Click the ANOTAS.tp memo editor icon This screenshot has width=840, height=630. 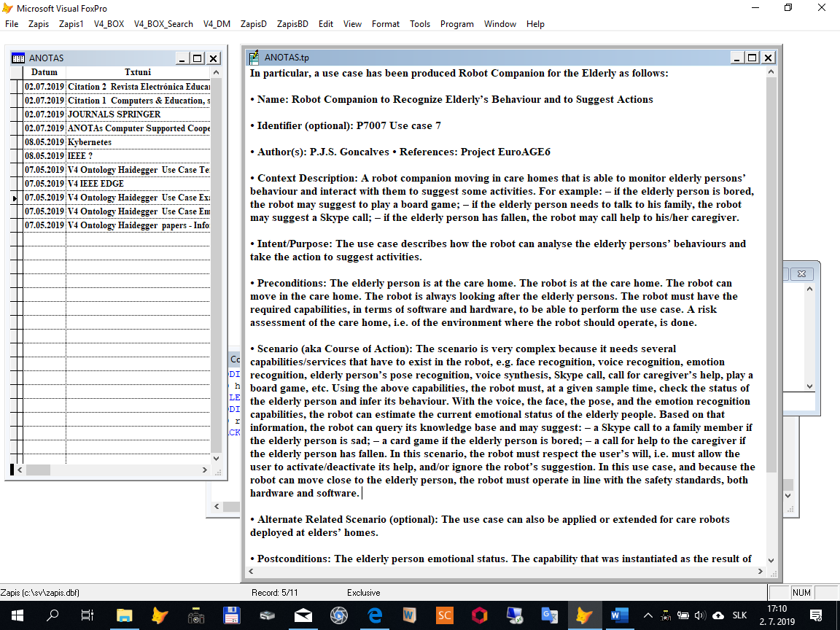coord(254,57)
